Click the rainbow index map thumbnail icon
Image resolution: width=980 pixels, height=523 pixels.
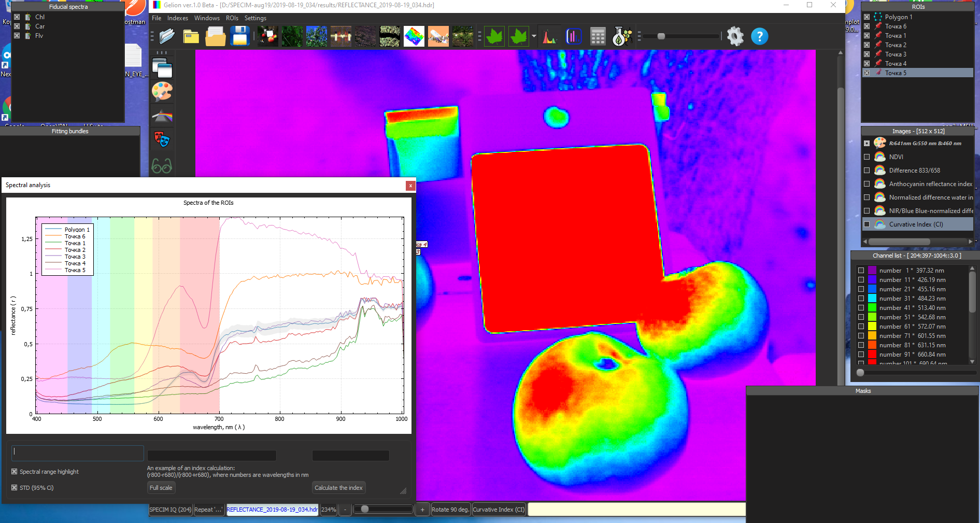[414, 36]
